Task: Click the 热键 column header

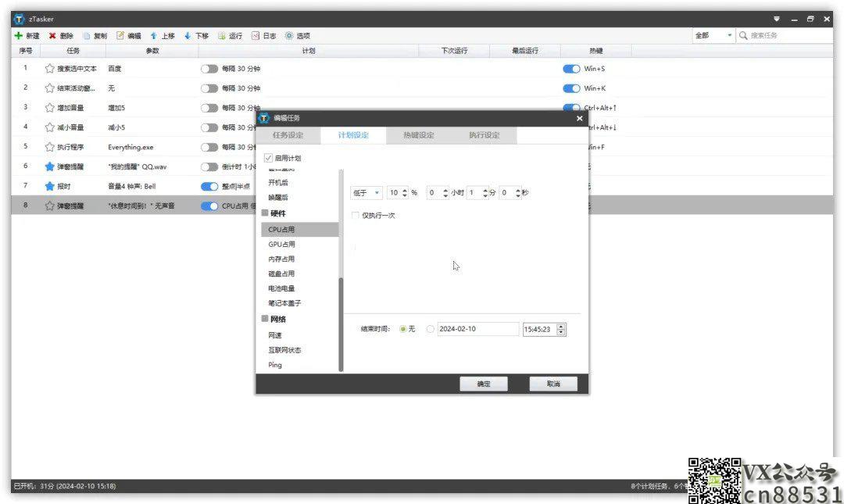Action: pyautogui.click(x=595, y=51)
